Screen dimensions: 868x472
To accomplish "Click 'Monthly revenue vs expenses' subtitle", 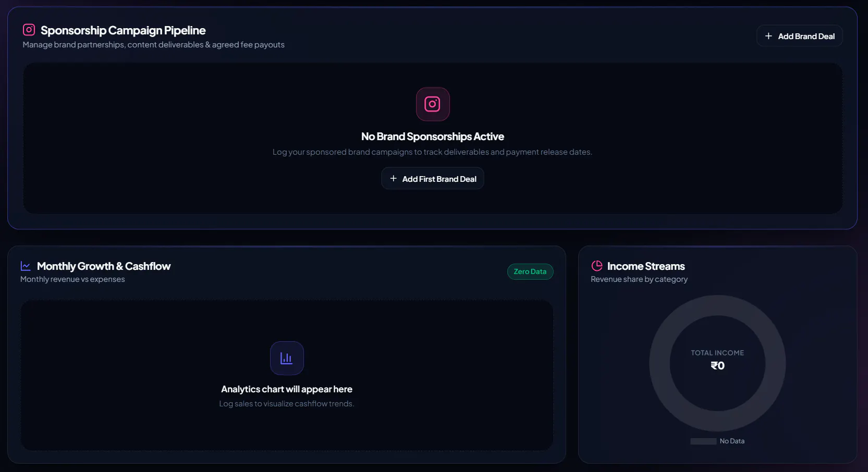I will coord(72,279).
